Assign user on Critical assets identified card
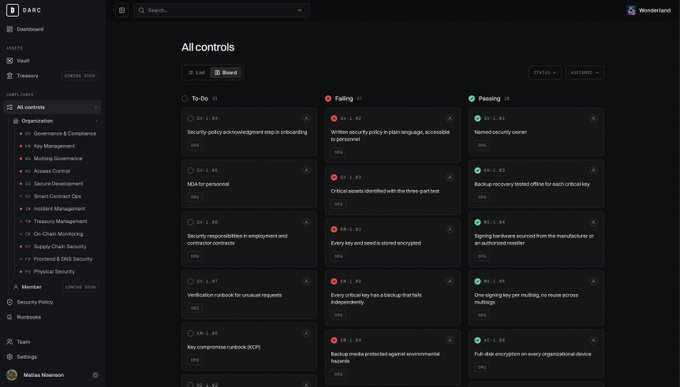Screen dimensions: 680x387 click(x=450, y=177)
